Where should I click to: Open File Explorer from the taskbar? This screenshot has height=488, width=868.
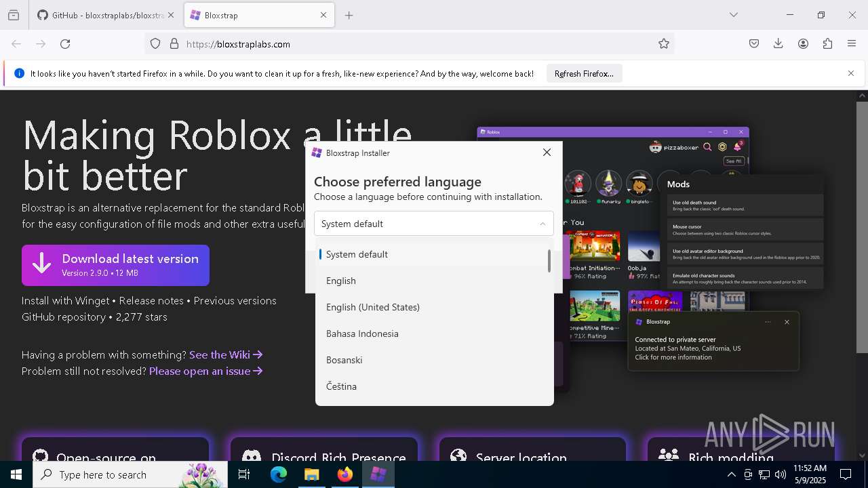pyautogui.click(x=312, y=474)
